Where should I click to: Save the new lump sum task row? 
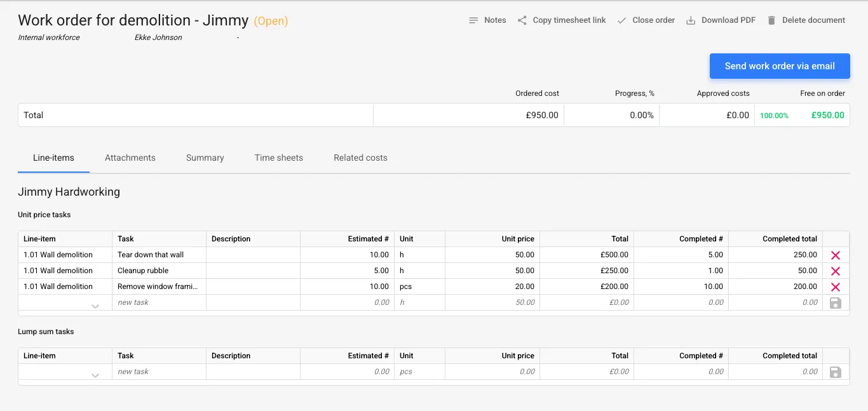[836, 372]
